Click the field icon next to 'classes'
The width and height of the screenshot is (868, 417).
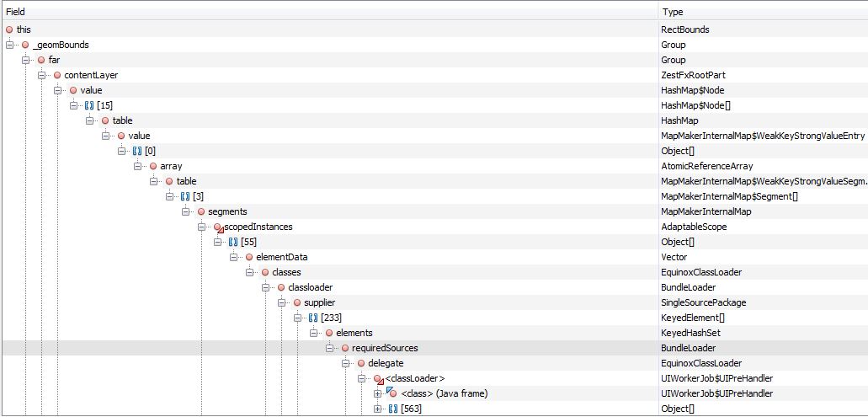(x=265, y=272)
